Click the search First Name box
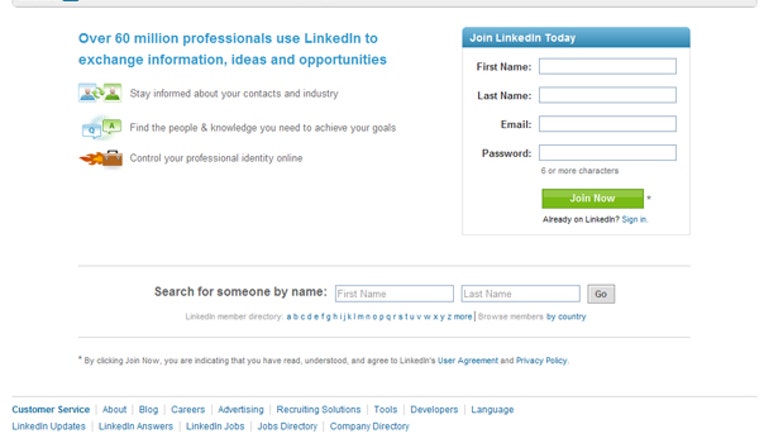This screenshot has width=764, height=432. [394, 294]
